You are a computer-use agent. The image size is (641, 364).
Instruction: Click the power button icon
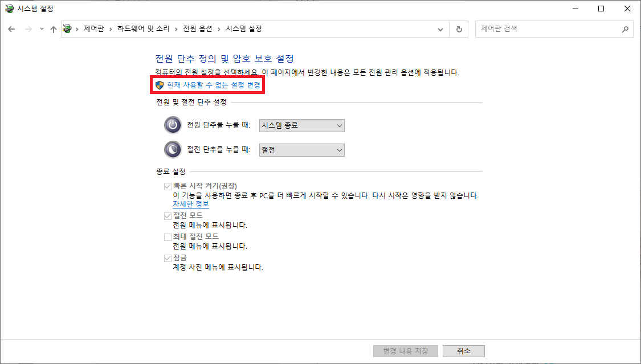[173, 125]
